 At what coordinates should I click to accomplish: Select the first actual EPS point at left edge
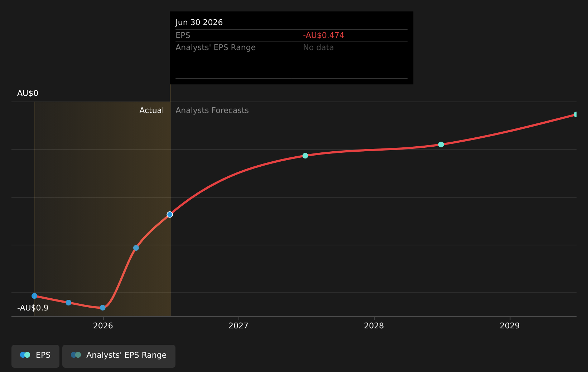pyautogui.click(x=34, y=296)
